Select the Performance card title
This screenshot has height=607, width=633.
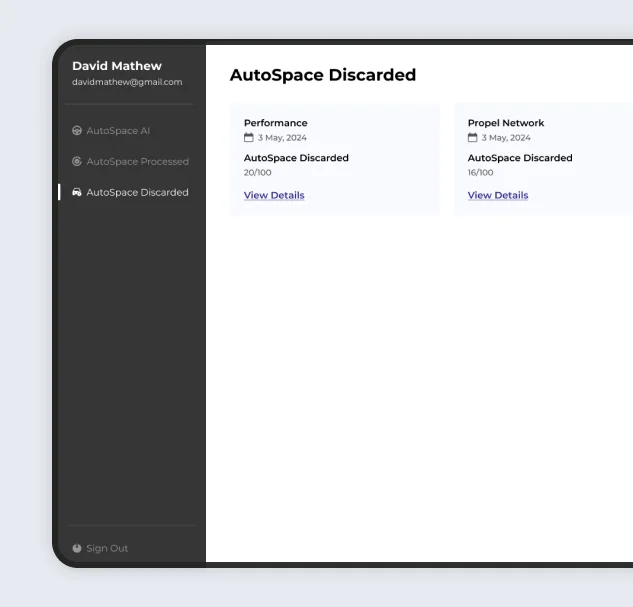point(276,123)
